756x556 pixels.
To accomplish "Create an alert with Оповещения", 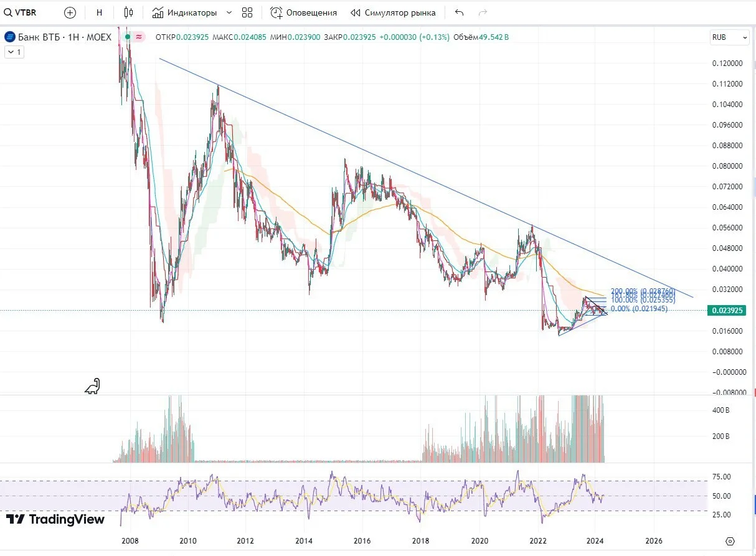I will (304, 12).
